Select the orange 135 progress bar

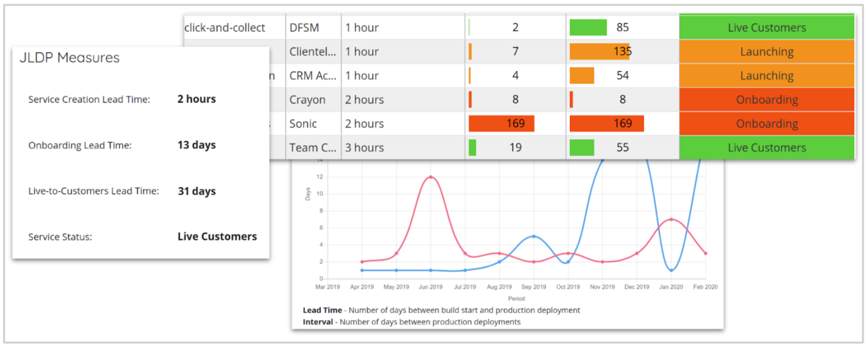[599, 51]
